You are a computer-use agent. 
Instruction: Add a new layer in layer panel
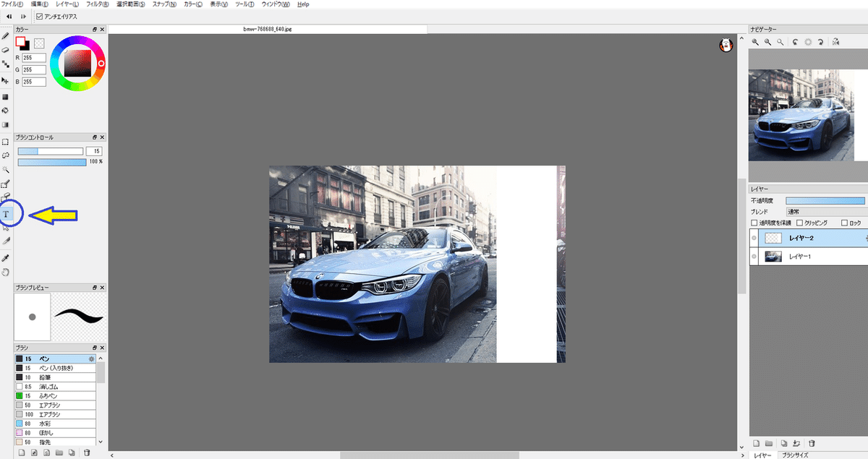757,442
